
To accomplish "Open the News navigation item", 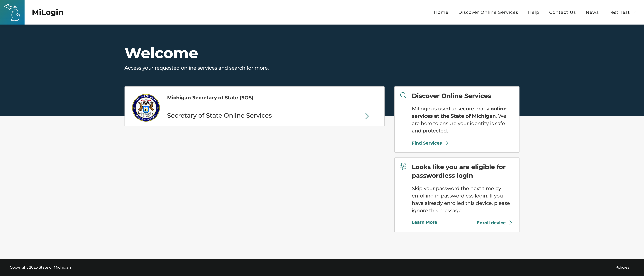I will pyautogui.click(x=592, y=12).
